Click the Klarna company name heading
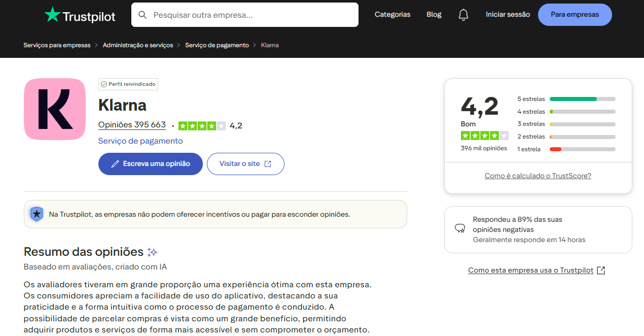The image size is (644, 336). (122, 105)
